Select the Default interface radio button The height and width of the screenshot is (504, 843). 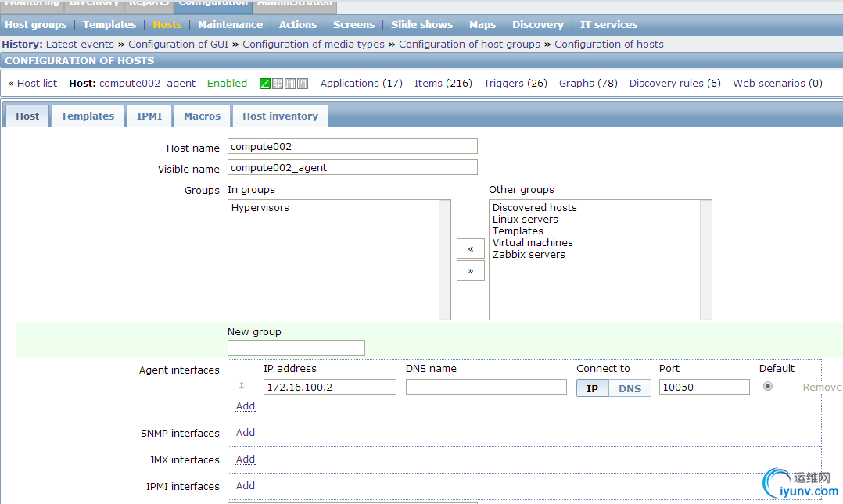(x=768, y=386)
